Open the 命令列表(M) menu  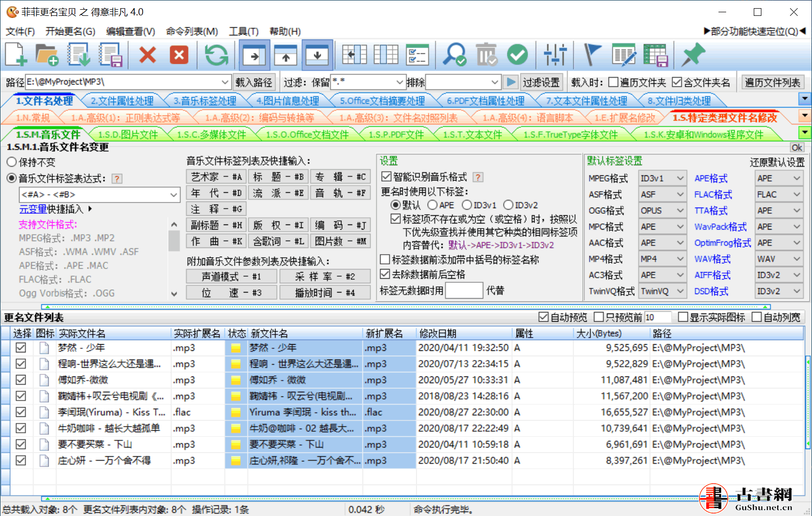click(192, 31)
